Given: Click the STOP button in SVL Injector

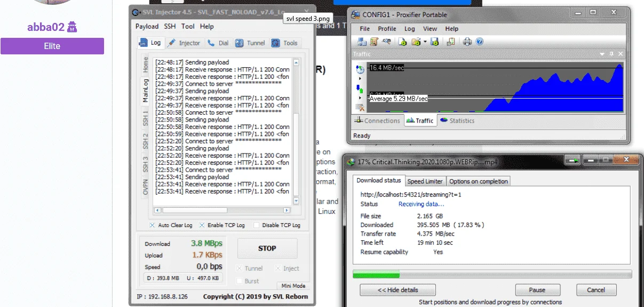Looking at the screenshot, I should click(267, 248).
